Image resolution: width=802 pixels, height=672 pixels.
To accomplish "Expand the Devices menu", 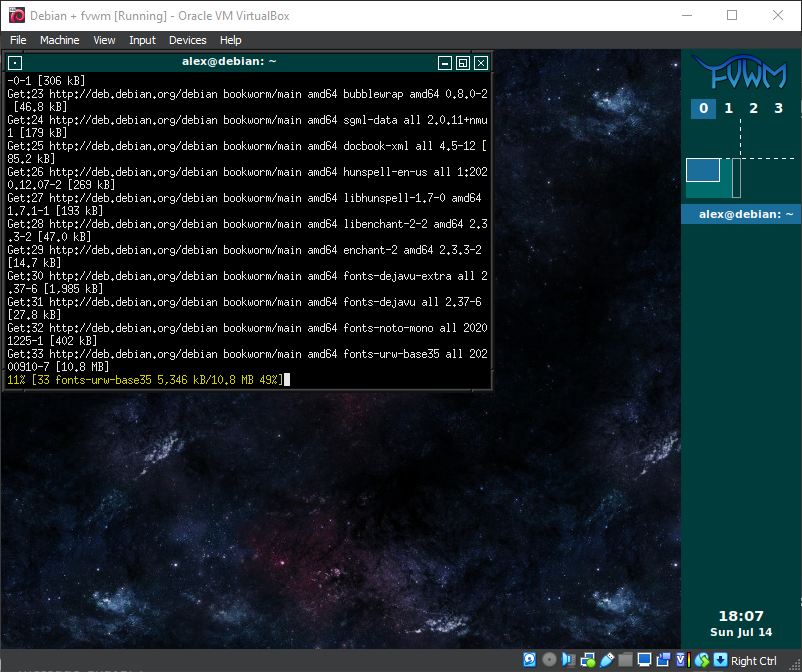I will [187, 40].
